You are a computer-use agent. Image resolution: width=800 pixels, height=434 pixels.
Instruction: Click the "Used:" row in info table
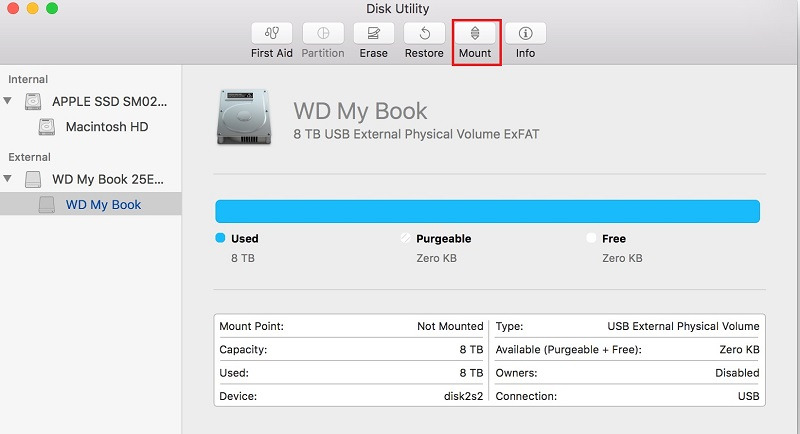pos(351,373)
